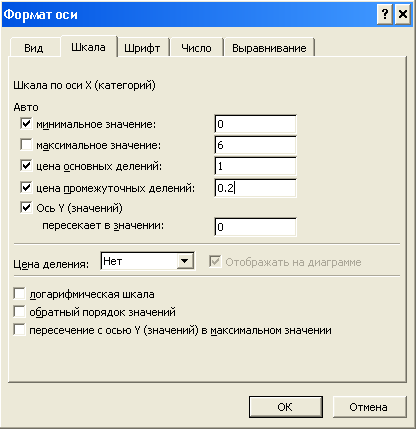Screen dimensions: 416x429
Task: Toggle цена основных делений checkbox
Action: point(26,165)
